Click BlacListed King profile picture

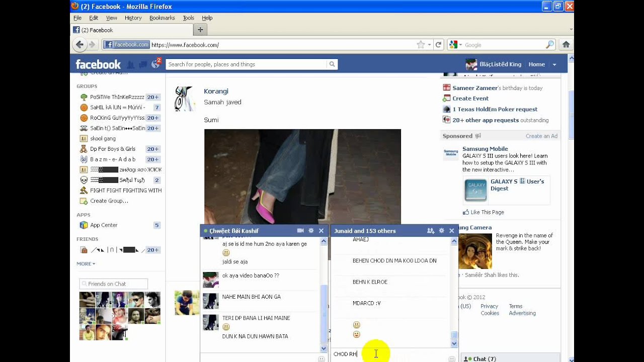[x=471, y=64]
